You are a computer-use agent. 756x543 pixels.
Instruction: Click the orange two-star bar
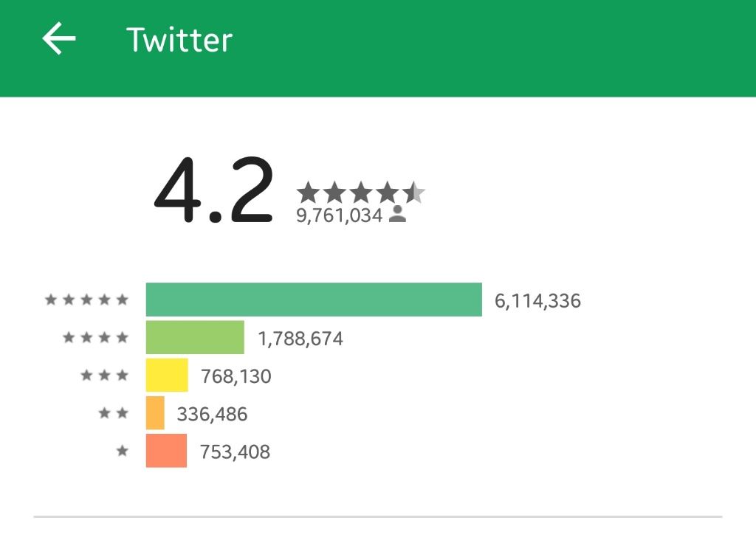click(x=155, y=413)
